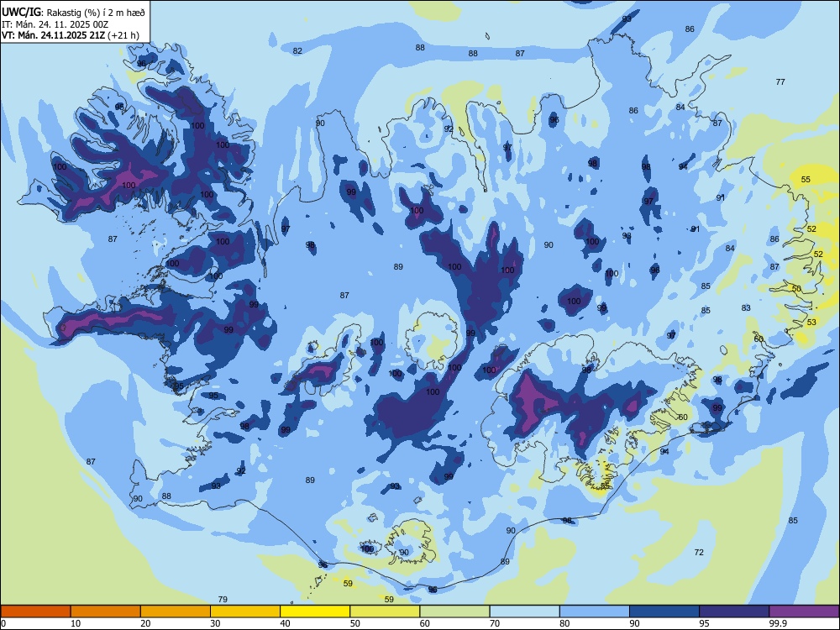Pick the 50–60 pale yellow legend swatch
This screenshot has height=630, width=840.
tap(385, 612)
